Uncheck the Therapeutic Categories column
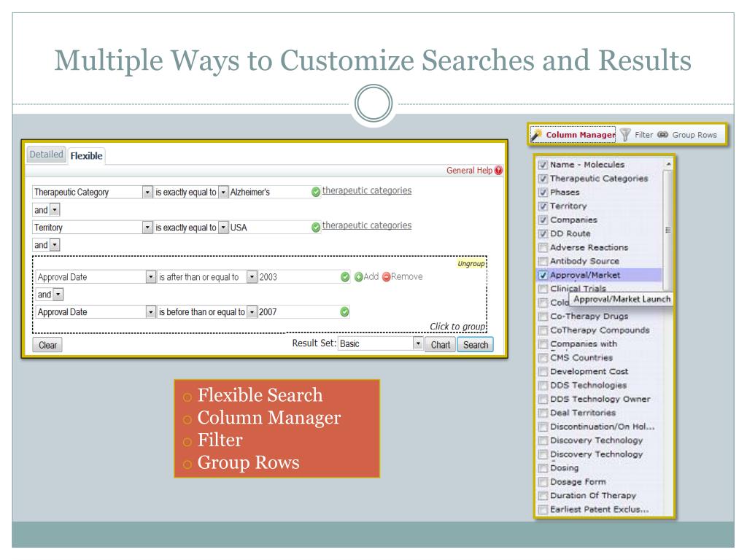The image size is (747, 560). 543,179
